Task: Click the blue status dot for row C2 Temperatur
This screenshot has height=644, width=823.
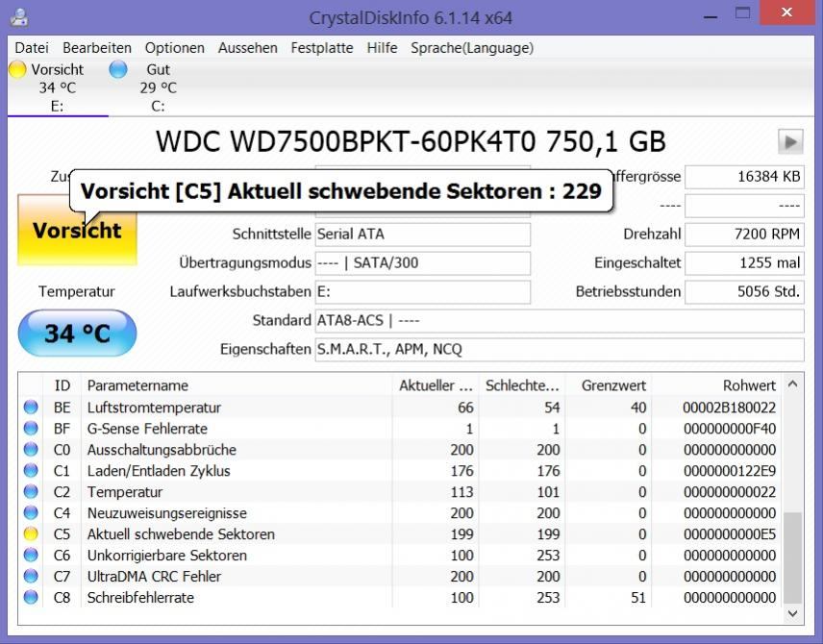Action: pos(31,491)
